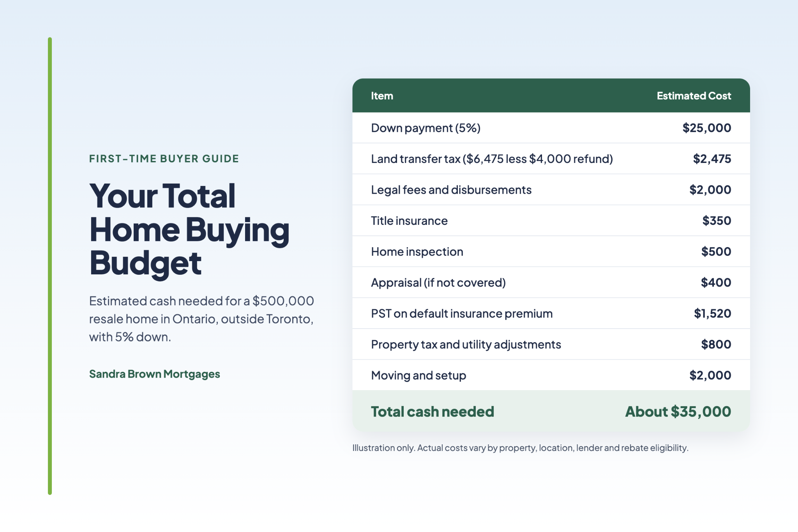Select 'Legal fees and disbursements' label
The height and width of the screenshot is (532, 798).
pos(451,190)
